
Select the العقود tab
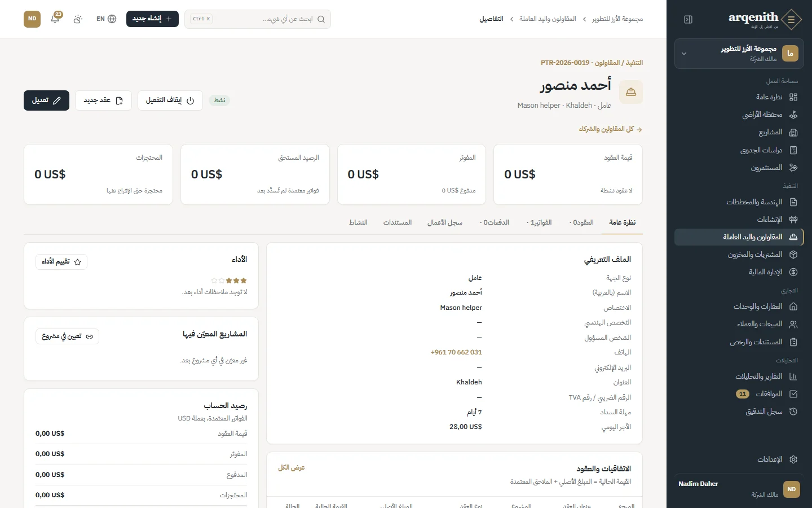(x=581, y=222)
